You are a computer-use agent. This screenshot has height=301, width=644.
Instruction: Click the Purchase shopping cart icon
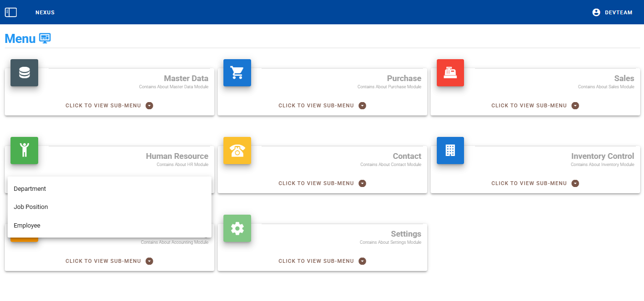[x=237, y=73]
